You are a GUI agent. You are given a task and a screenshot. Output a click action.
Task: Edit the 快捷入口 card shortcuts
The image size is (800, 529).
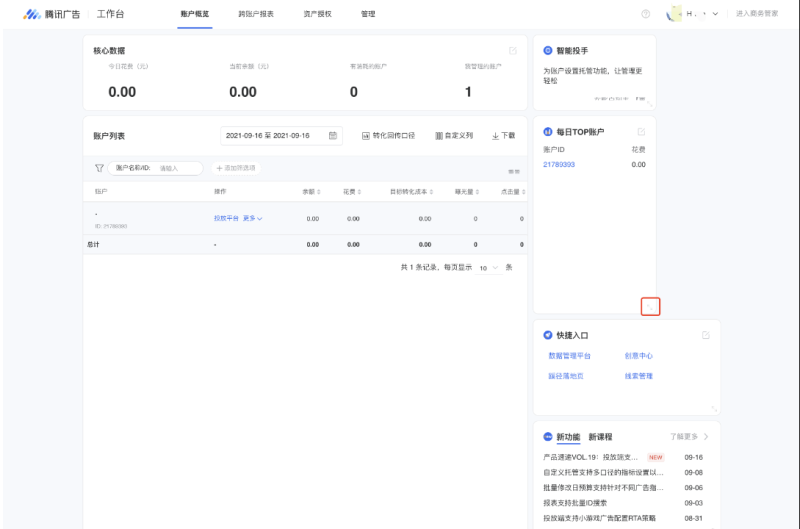click(706, 335)
